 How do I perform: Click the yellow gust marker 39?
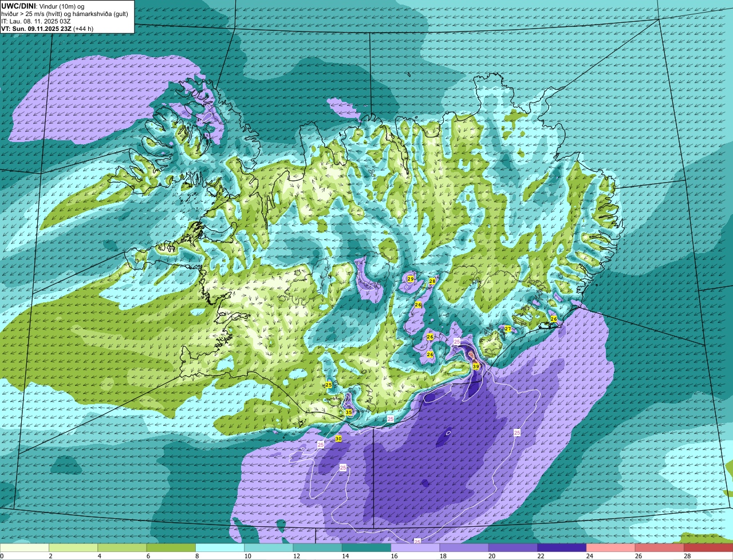(x=476, y=366)
